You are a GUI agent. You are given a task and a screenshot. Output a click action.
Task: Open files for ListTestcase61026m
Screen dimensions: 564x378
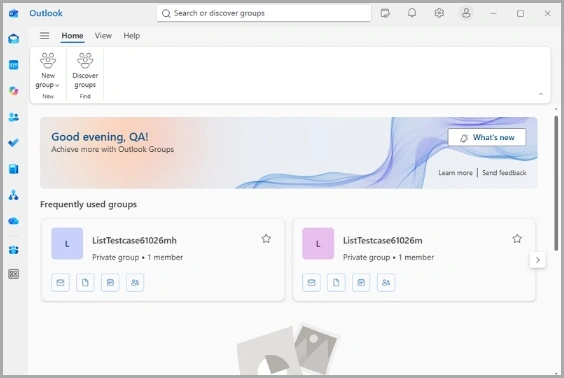coord(336,282)
